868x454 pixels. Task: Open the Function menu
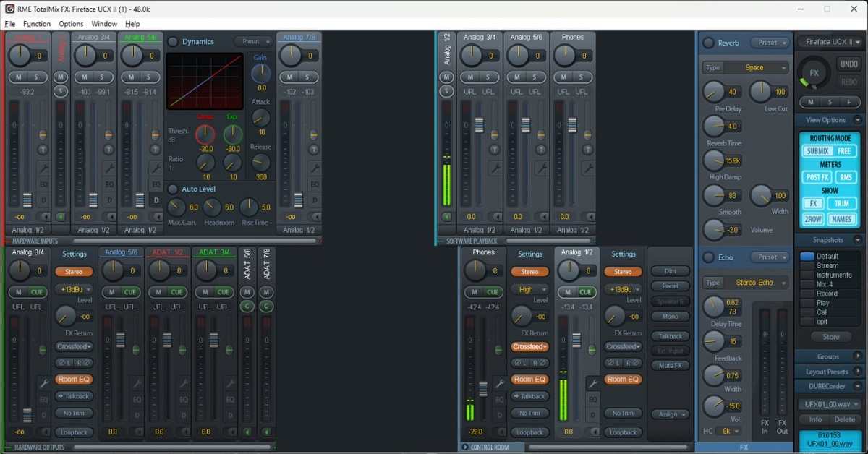coord(37,24)
